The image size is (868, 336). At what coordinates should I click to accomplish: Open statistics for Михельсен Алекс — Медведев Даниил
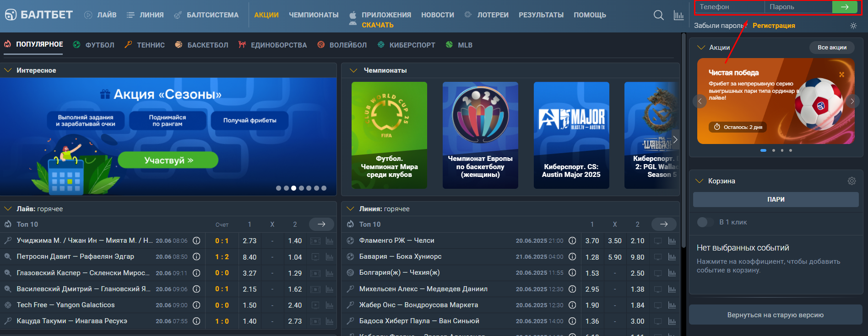(672, 289)
